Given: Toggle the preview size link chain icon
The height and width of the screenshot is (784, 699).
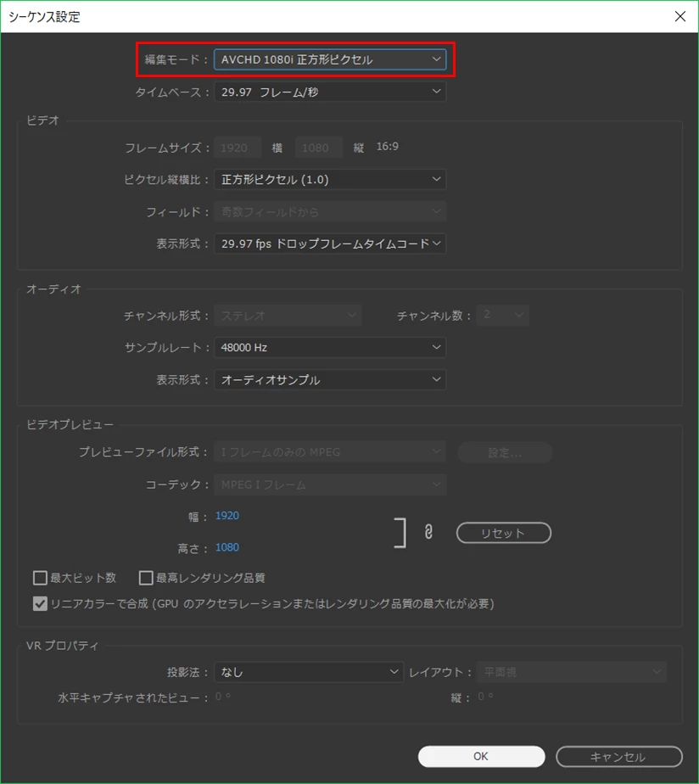Looking at the screenshot, I should point(428,531).
